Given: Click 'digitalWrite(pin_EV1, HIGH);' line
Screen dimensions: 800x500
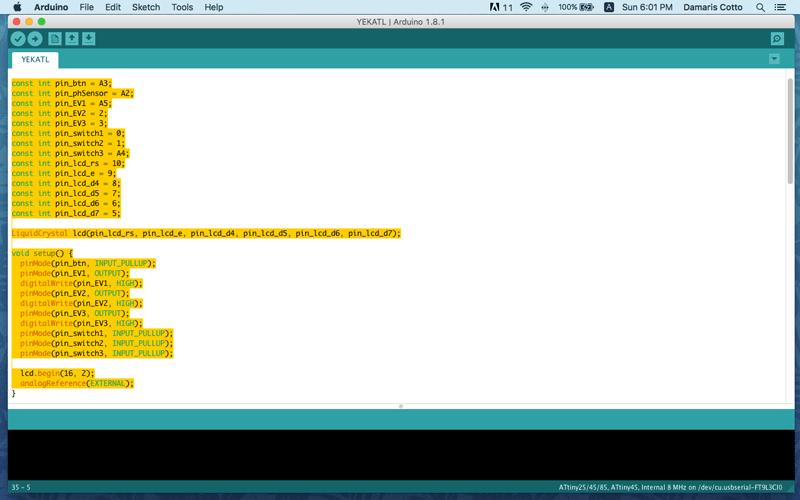Looking at the screenshot, I should [81, 283].
